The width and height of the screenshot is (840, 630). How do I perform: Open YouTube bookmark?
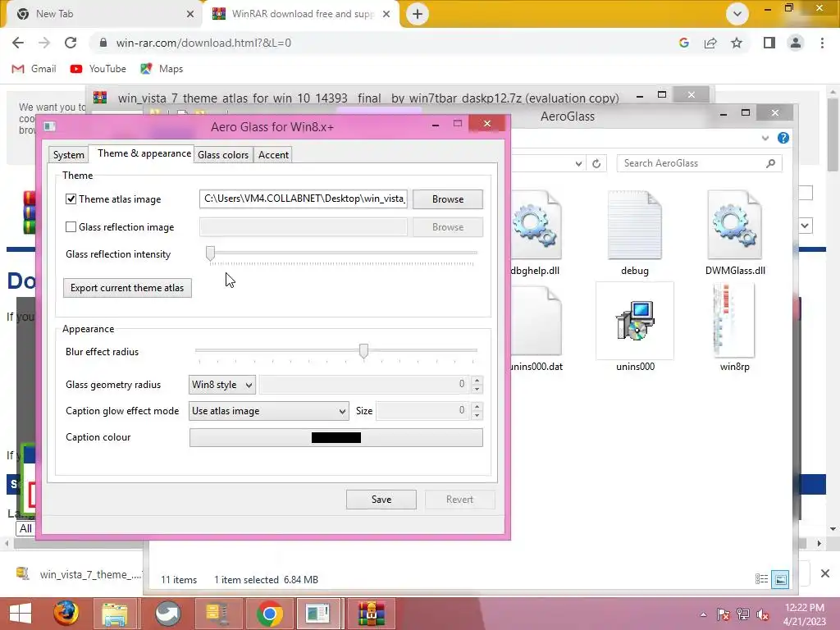[x=98, y=69]
